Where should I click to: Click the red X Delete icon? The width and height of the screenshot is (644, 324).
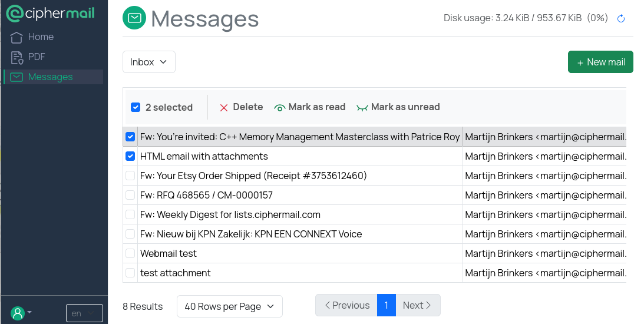point(224,107)
